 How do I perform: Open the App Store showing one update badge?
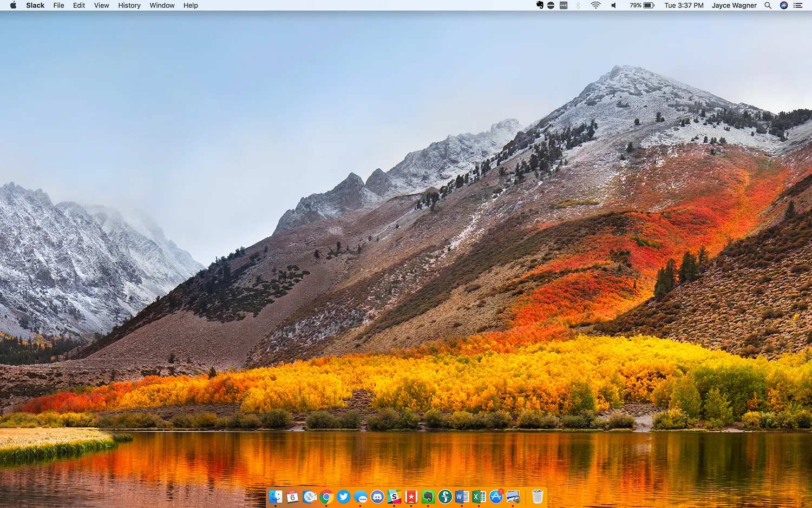[496, 497]
